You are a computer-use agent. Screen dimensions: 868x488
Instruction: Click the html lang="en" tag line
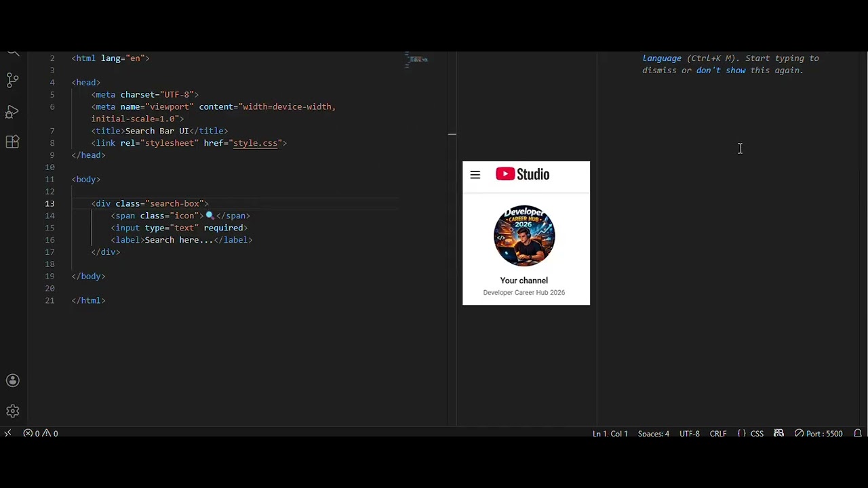pos(111,58)
